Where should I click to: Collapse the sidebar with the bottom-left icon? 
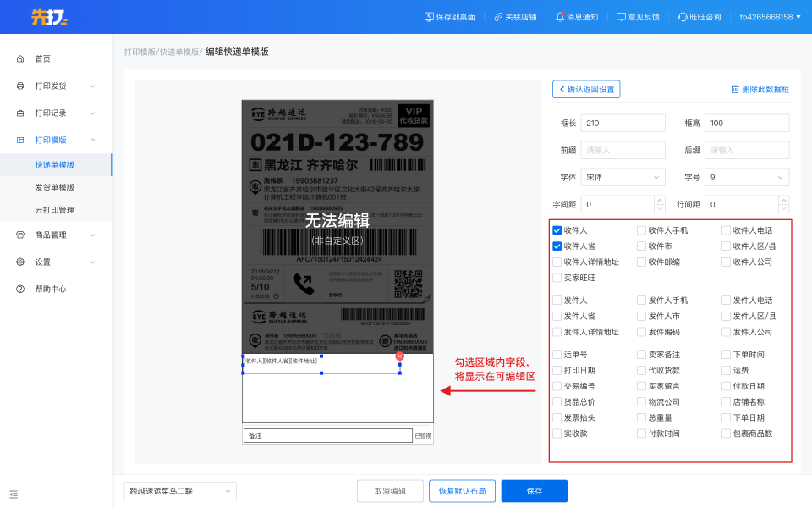pyautogui.click(x=14, y=494)
